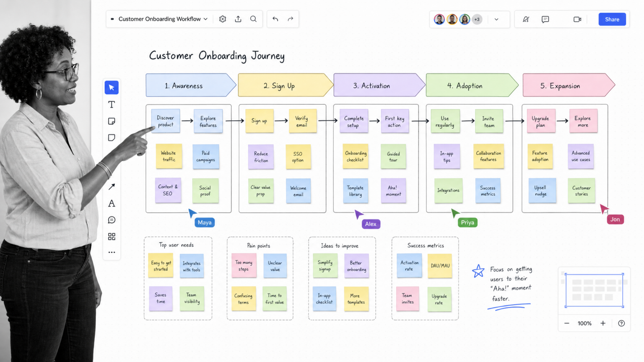644x362 pixels.
Task: Select the DAU/MAU note
Action: pos(440,266)
